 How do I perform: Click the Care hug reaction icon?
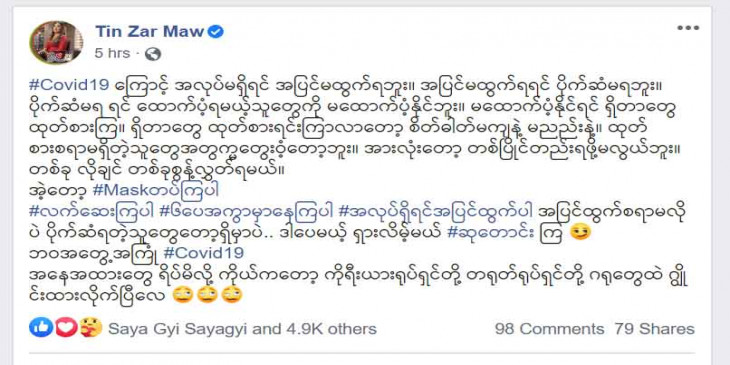pyautogui.click(x=90, y=328)
